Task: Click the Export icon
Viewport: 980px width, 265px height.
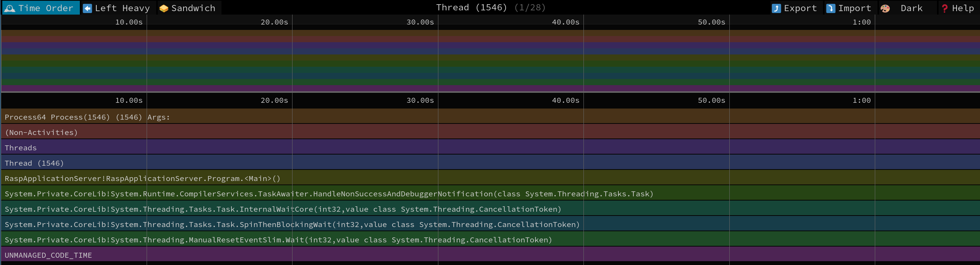Action: 776,8
